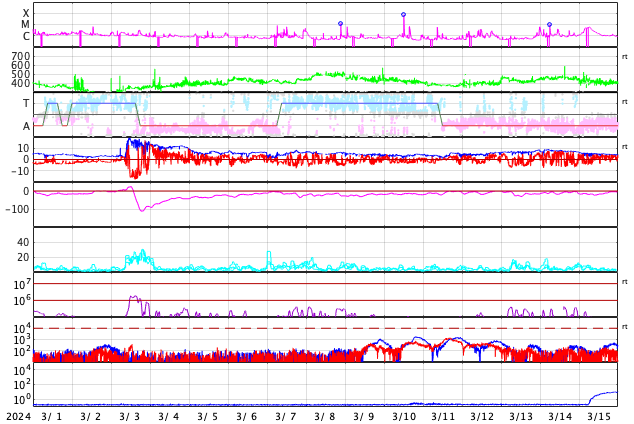The width and height of the screenshot is (634, 424).
Task: Select the 3/ 4 date label
Action: [169, 416]
